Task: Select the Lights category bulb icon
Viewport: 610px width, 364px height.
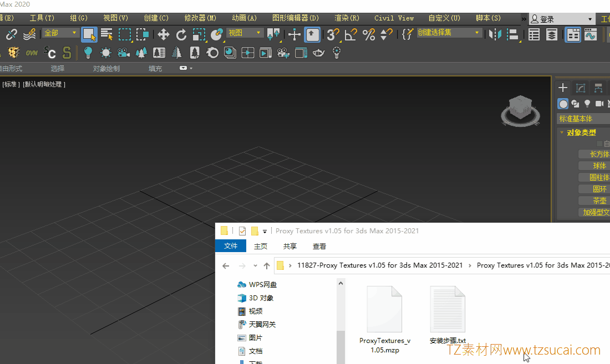Action: click(x=587, y=104)
